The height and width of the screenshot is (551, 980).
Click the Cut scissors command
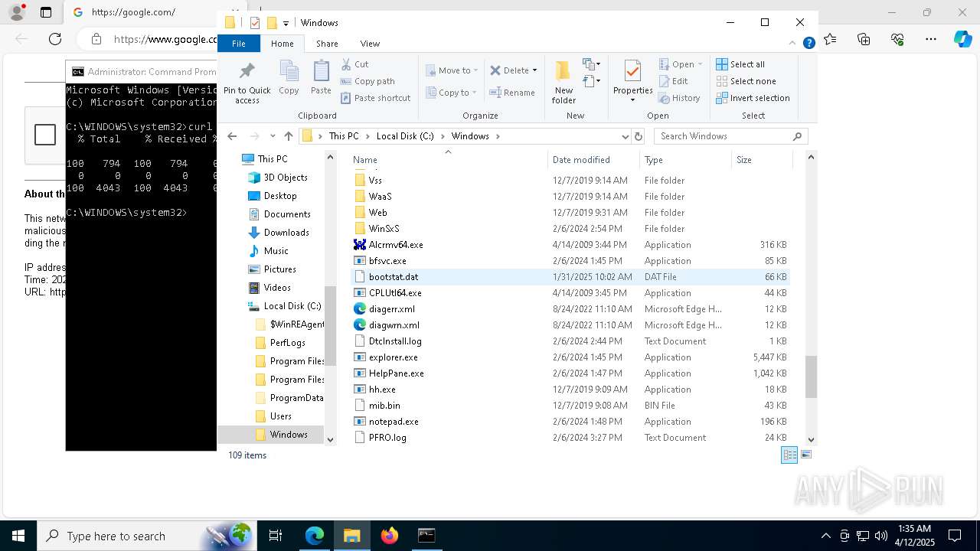tap(354, 64)
